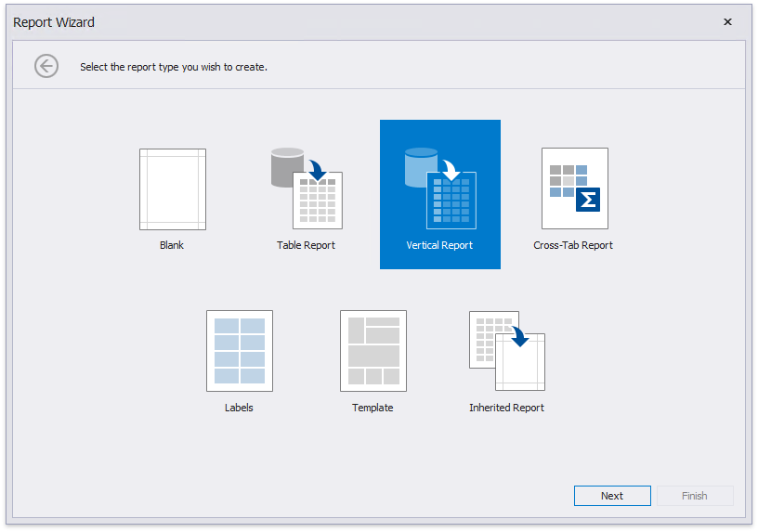This screenshot has height=532, width=758.
Task: Click the "Inherited Report" caption
Action: click(506, 408)
